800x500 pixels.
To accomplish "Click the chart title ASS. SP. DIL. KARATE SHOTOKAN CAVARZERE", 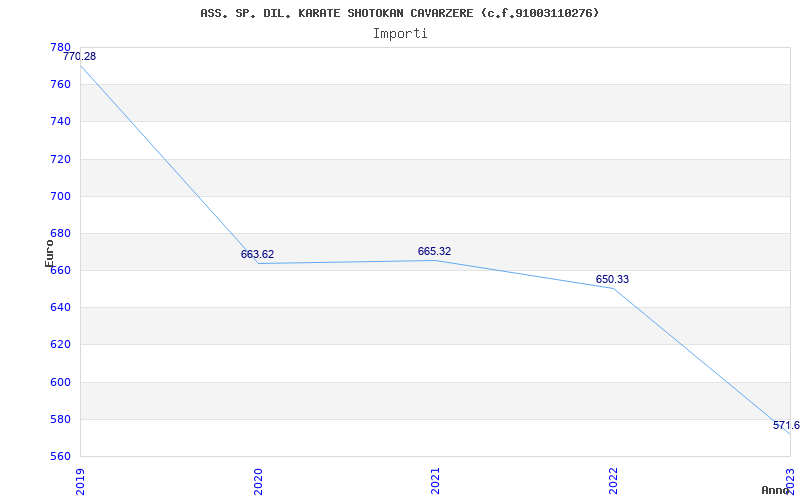I will pos(399,13).
